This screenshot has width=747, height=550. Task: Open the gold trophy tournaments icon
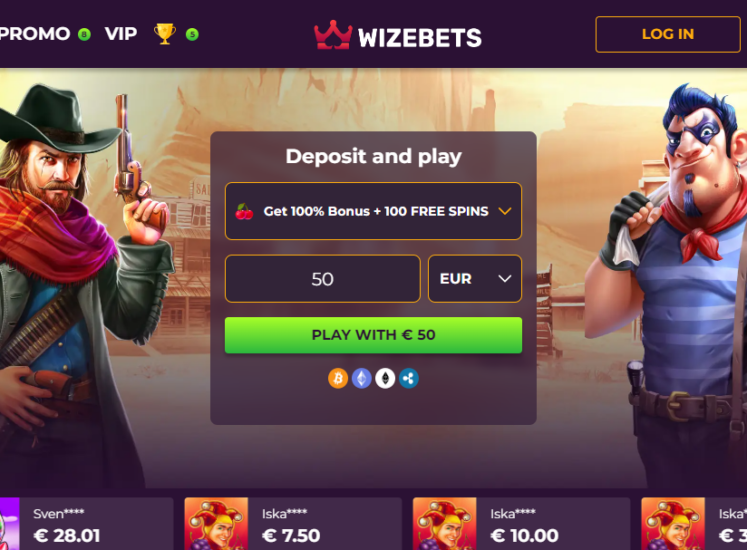coord(165,34)
